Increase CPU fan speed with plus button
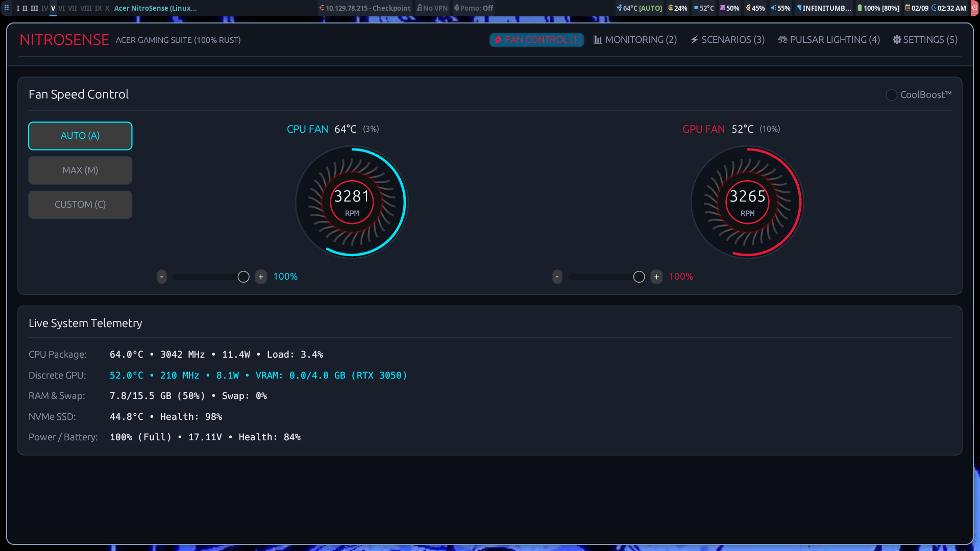 pyautogui.click(x=261, y=277)
